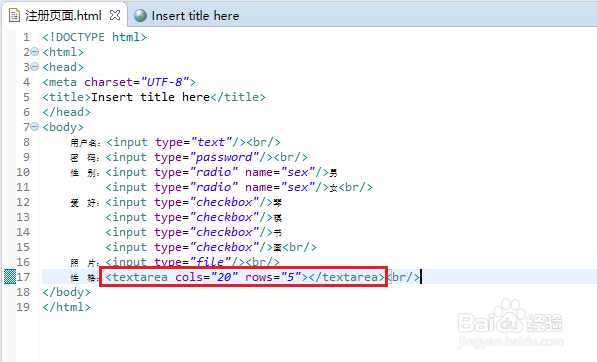Click the marker in line 17 gutter
The image size is (597, 362).
point(10,277)
